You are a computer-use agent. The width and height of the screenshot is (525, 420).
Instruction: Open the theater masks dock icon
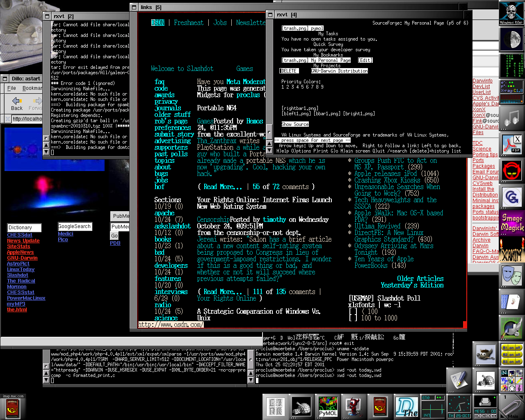tap(511, 276)
